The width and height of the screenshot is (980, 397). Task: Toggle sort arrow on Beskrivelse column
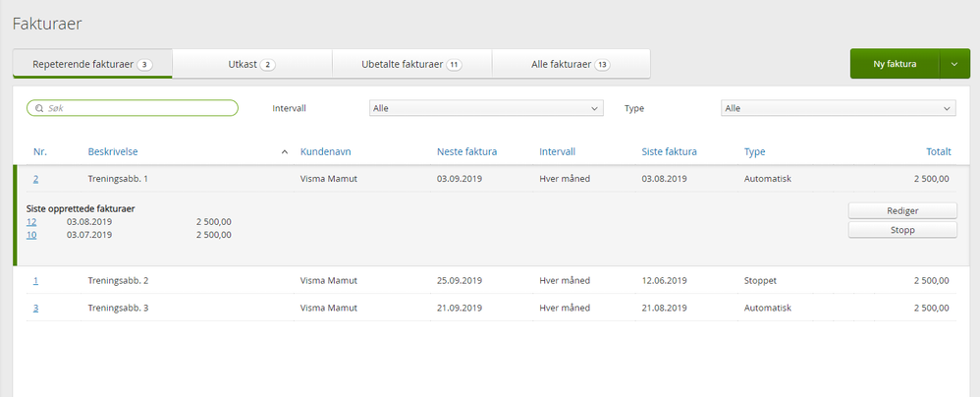pyautogui.click(x=285, y=152)
